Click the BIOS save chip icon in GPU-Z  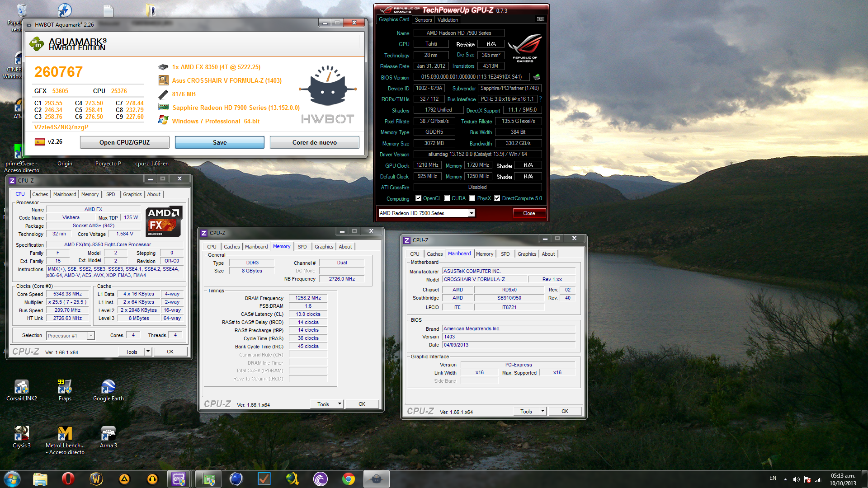(x=537, y=77)
